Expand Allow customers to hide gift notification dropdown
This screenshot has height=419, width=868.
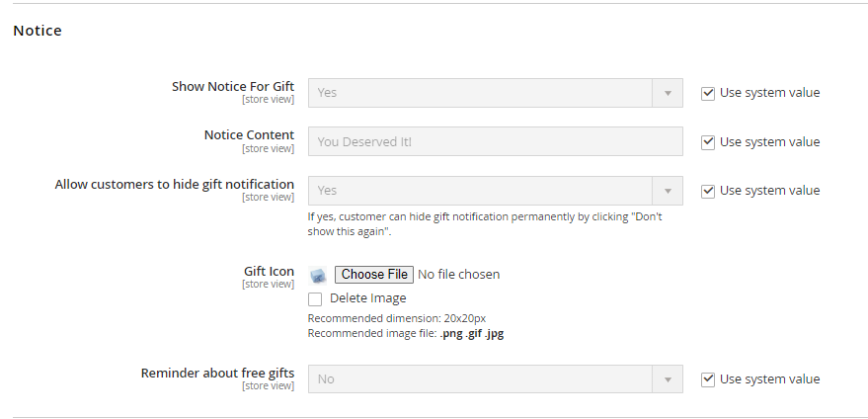click(495, 191)
